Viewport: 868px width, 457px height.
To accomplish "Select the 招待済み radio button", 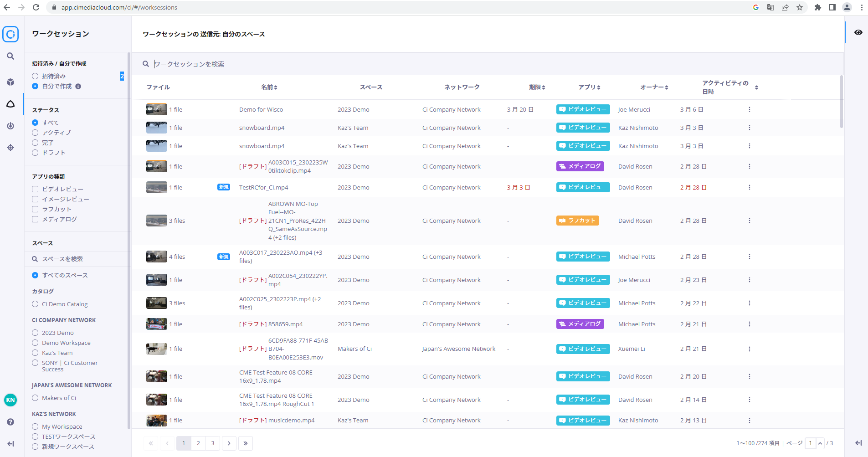I will (35, 76).
